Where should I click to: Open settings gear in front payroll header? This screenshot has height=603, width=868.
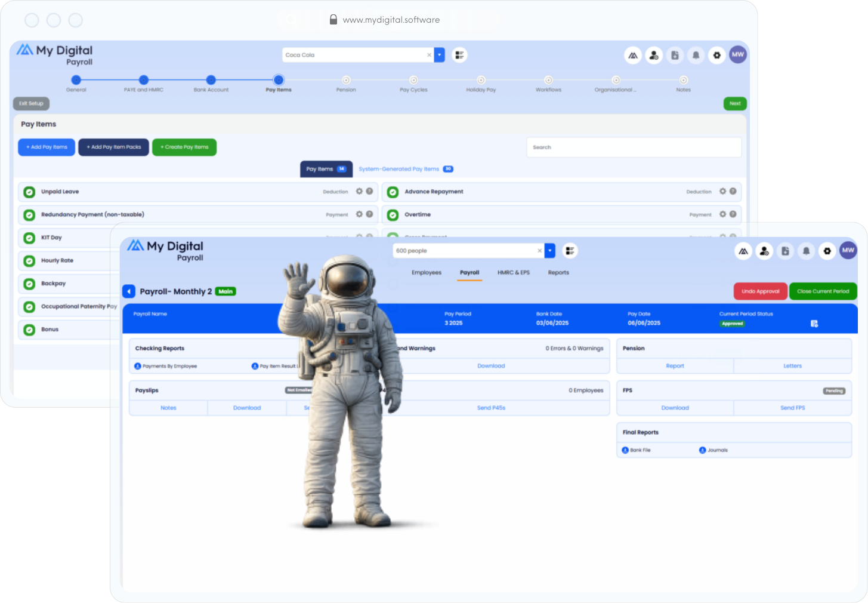(827, 251)
